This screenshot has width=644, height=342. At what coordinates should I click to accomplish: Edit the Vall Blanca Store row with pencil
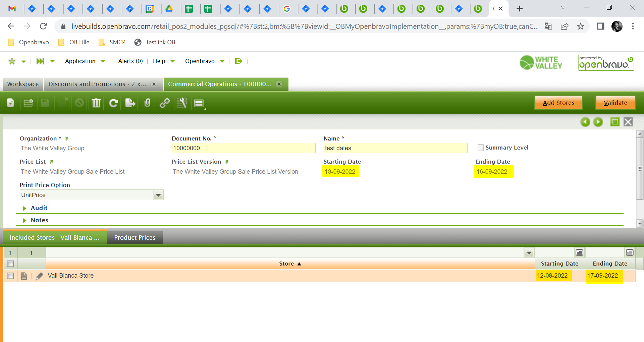[x=39, y=276]
